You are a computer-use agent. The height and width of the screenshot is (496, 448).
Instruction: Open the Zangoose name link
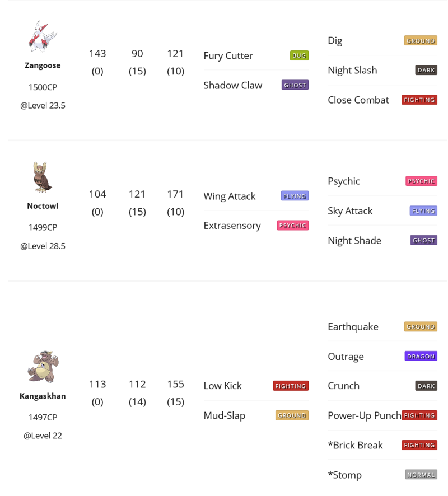pos(43,65)
